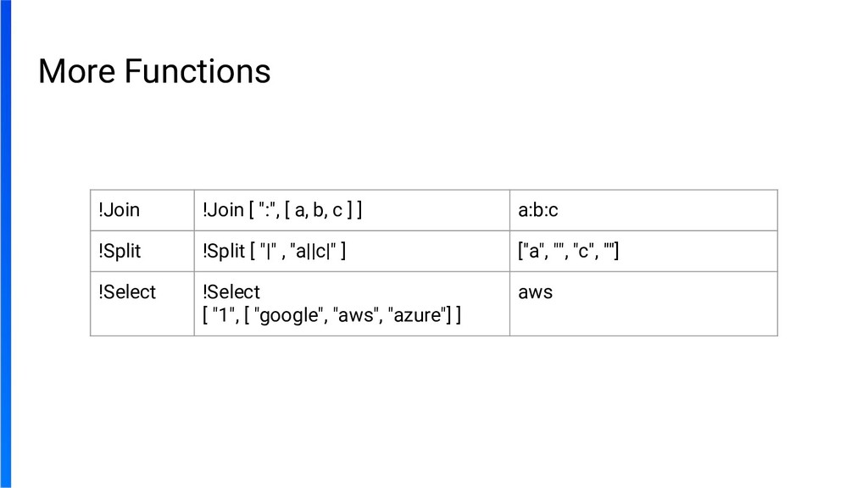
Task: Click the a:b:c result cell
Action: [538, 210]
